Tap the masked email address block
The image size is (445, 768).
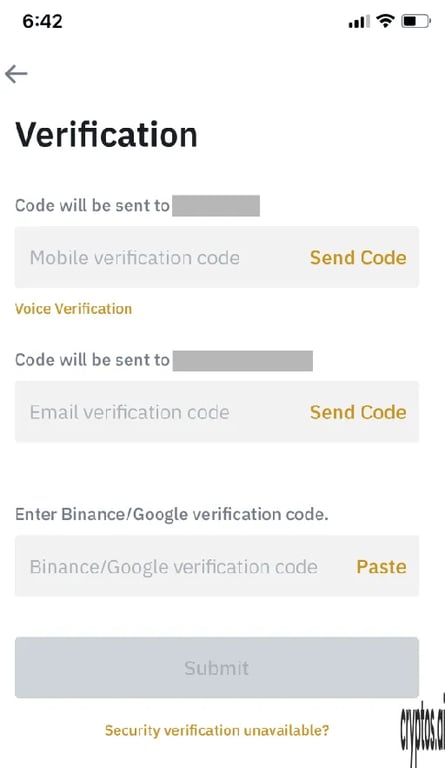click(x=243, y=360)
